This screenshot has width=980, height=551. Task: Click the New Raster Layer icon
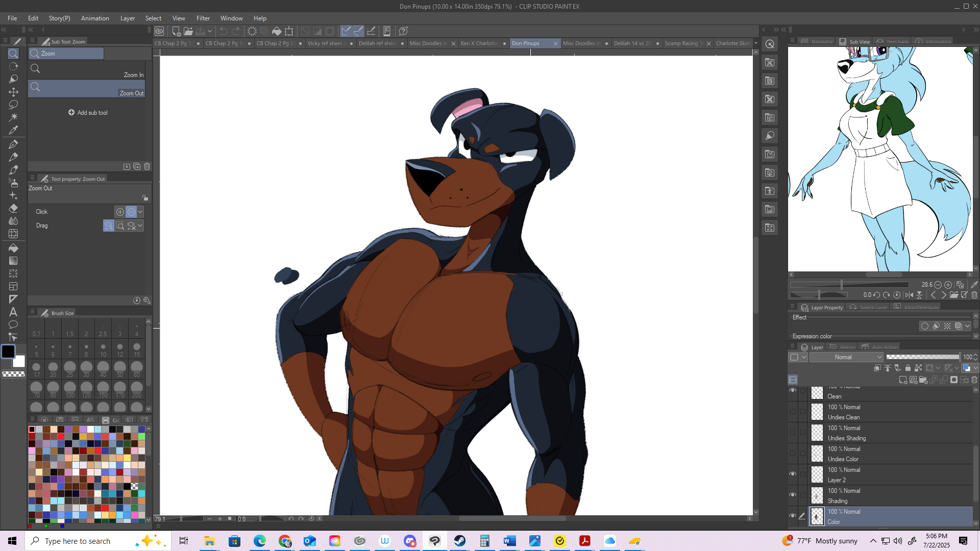pyautogui.click(x=902, y=380)
